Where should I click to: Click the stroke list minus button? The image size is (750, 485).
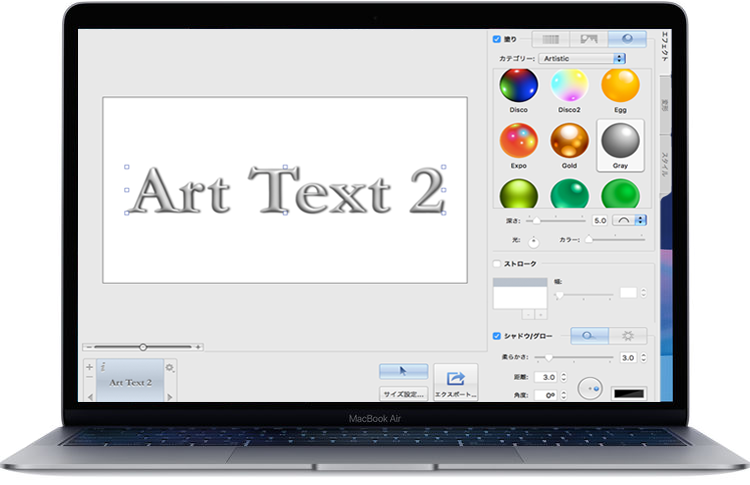(529, 314)
